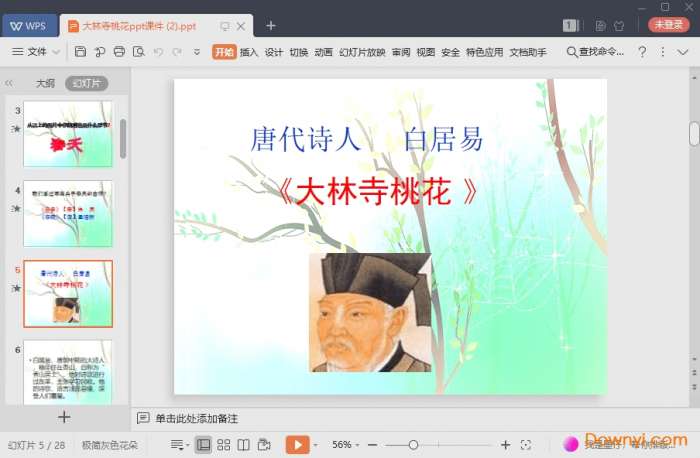
Task: Expand the quick access toolbar dropdown arrow
Action: click(197, 51)
